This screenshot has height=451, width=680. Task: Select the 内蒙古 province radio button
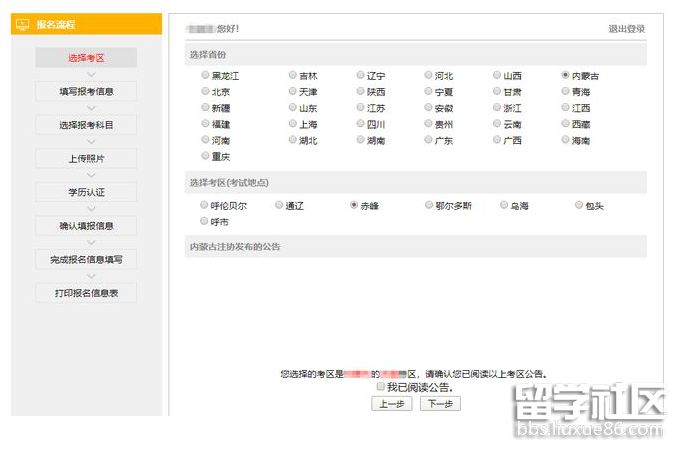[x=566, y=75]
